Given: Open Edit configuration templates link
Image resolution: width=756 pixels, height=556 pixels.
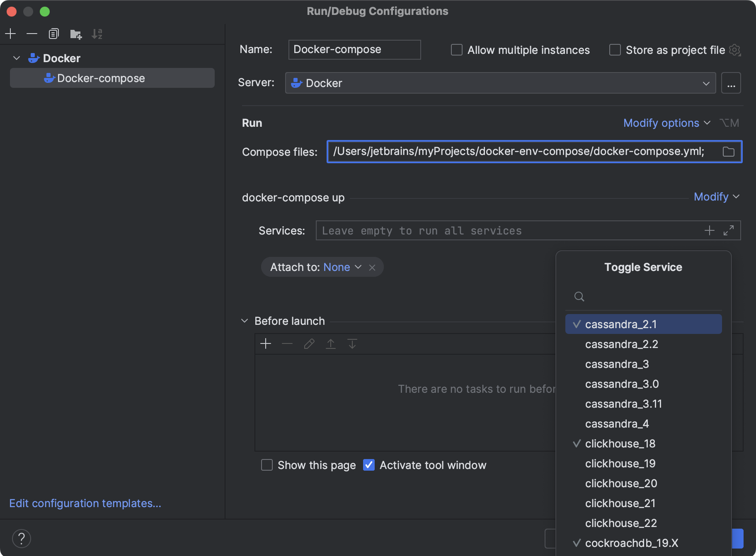Looking at the screenshot, I should click(85, 503).
